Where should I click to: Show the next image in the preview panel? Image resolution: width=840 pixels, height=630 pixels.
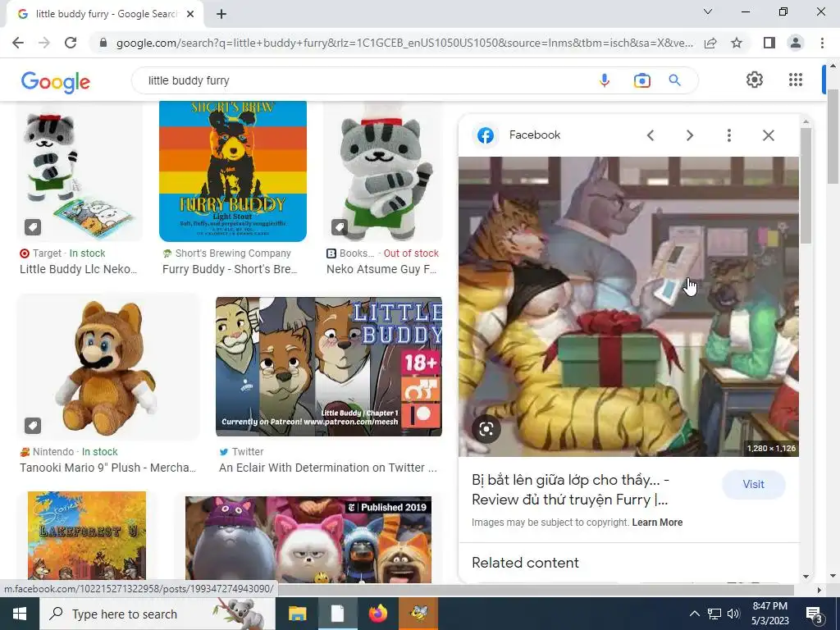pyautogui.click(x=689, y=135)
